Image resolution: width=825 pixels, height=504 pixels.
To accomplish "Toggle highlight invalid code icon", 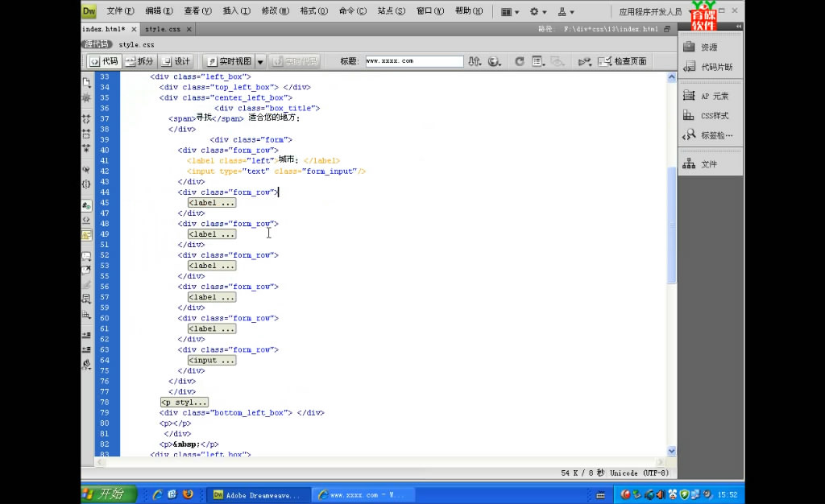I will pyautogui.click(x=86, y=220).
